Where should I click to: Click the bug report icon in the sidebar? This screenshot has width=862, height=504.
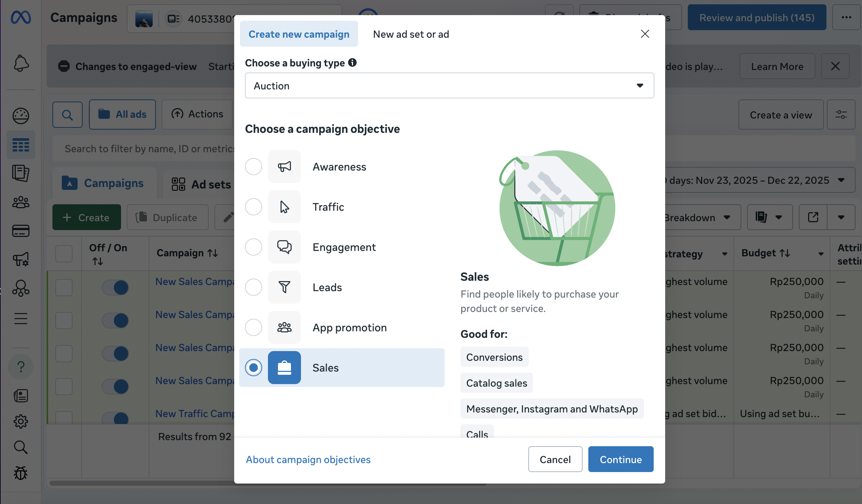(x=21, y=473)
